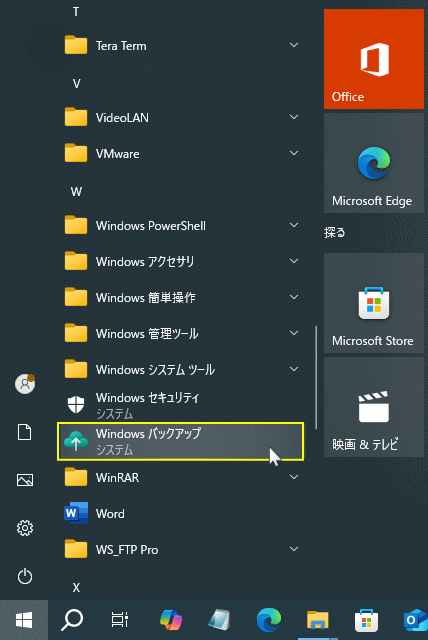Image resolution: width=428 pixels, height=640 pixels.
Task: Click the Power button icon
Action: (x=24, y=576)
